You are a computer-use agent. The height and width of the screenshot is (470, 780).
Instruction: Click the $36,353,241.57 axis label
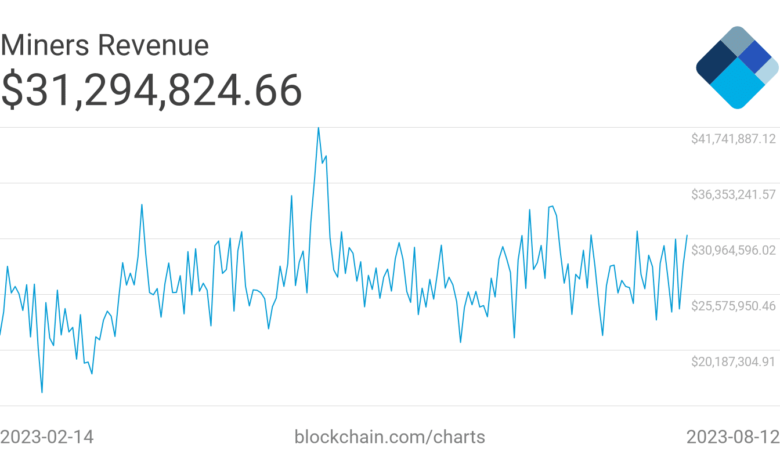click(x=733, y=194)
